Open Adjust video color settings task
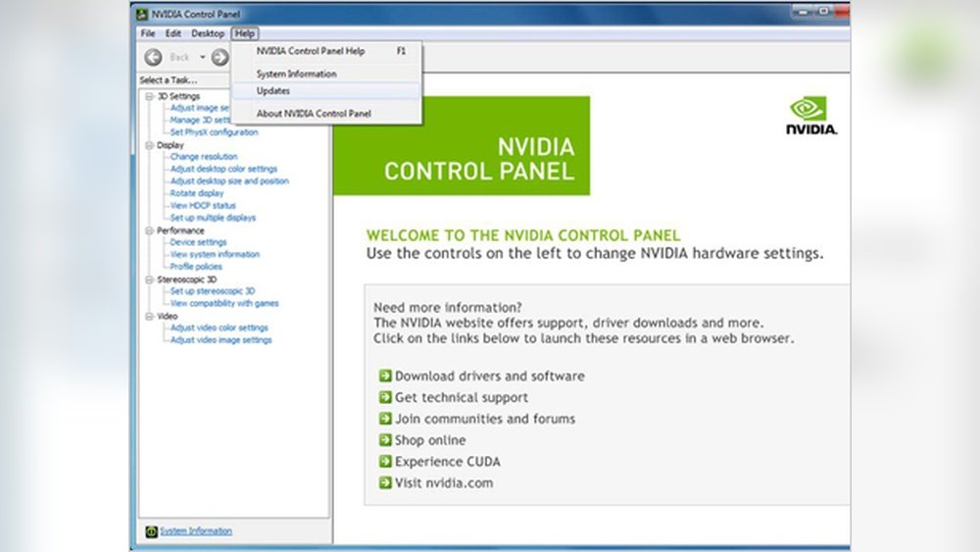 [x=220, y=327]
